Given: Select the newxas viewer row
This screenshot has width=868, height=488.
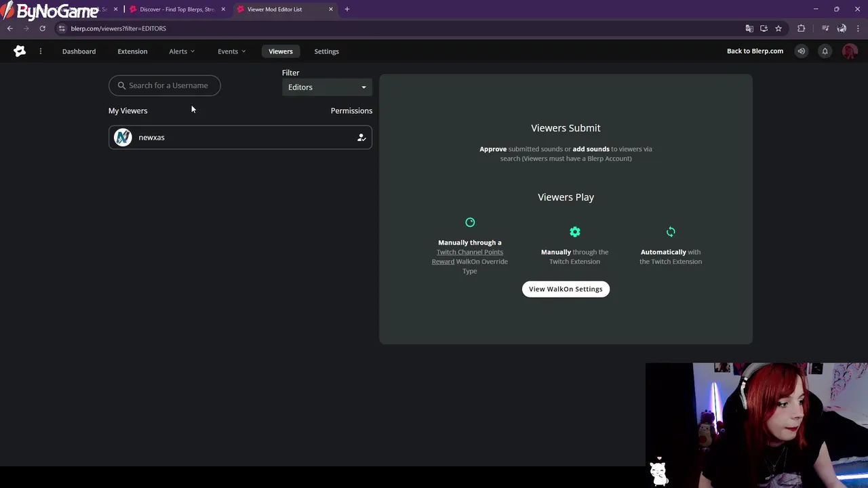Looking at the screenshot, I should pos(240,138).
